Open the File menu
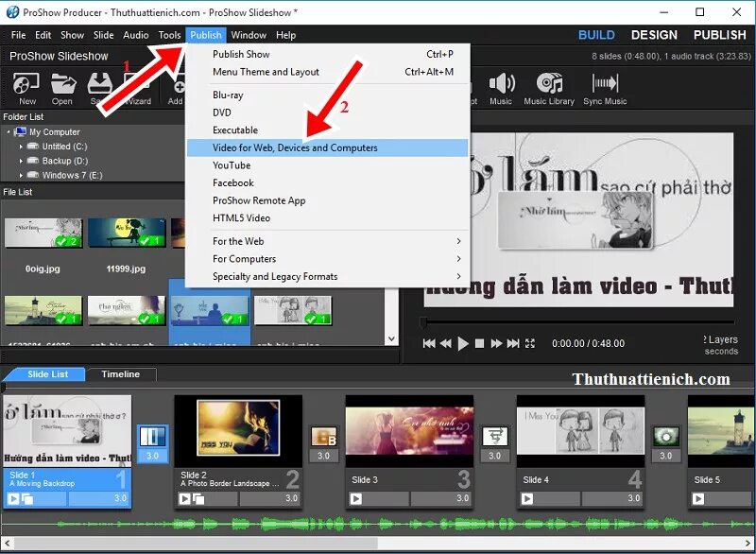This screenshot has height=554, width=756. 18,35
